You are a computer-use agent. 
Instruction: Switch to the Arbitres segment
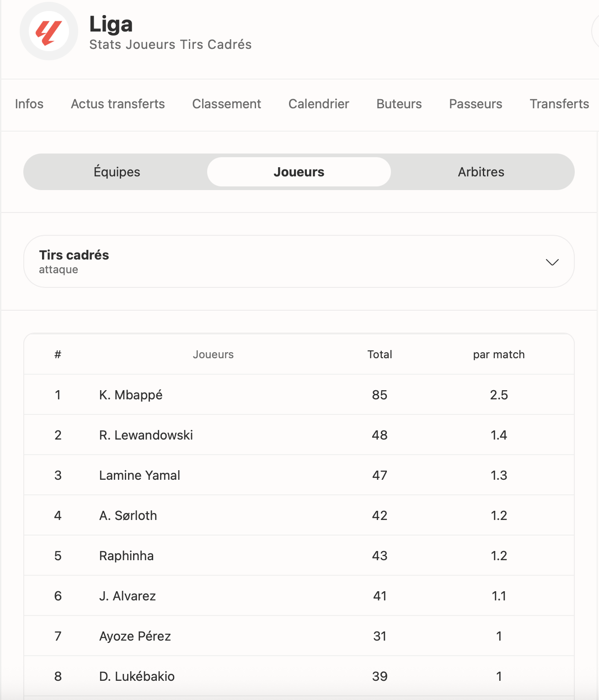click(481, 172)
